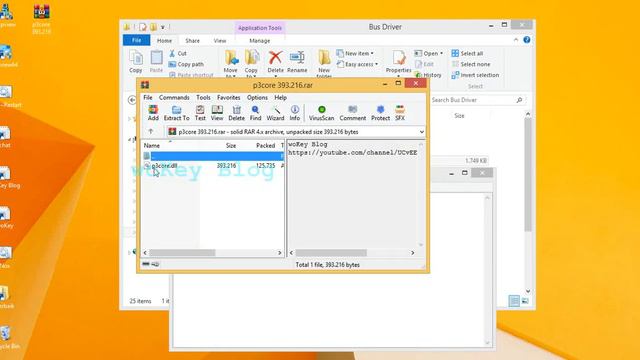The height and width of the screenshot is (360, 640).
Task: Click Invert selection in Explorer ribbon
Action: click(x=476, y=75)
